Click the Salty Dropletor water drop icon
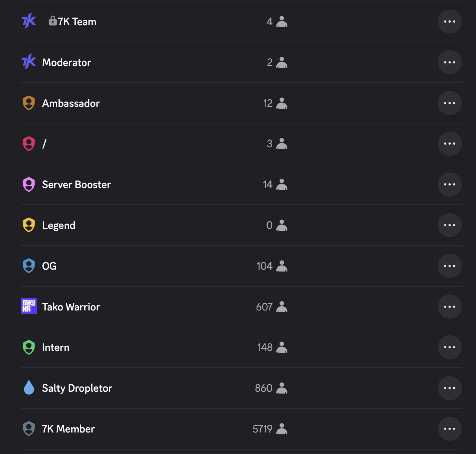This screenshot has height=454, width=476. 29,388
